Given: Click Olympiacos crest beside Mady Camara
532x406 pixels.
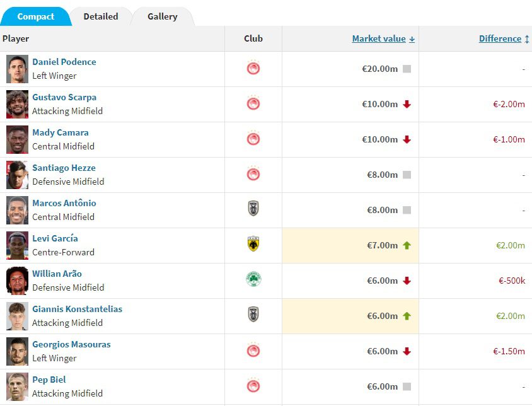Looking at the screenshot, I should (253, 139).
